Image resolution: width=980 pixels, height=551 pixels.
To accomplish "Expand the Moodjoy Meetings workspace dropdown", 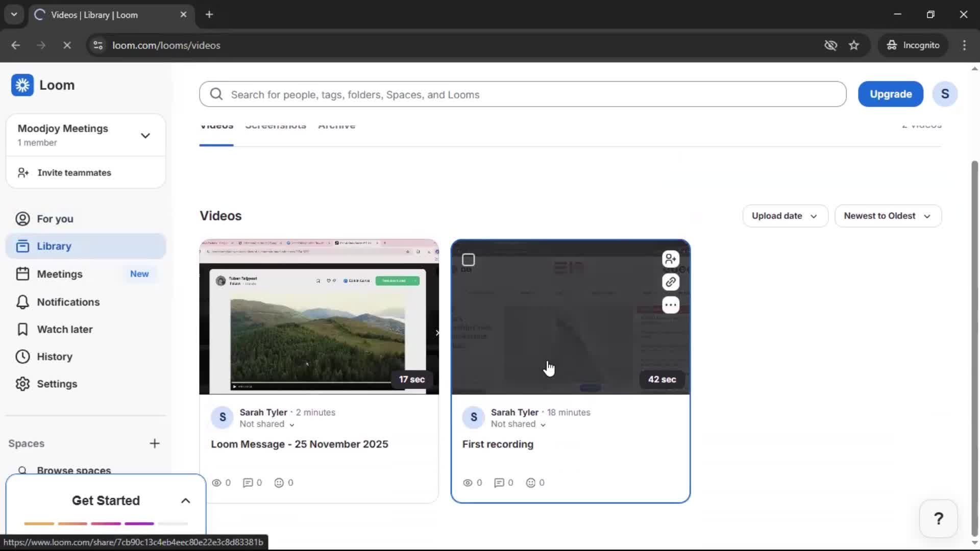I will tap(145, 136).
